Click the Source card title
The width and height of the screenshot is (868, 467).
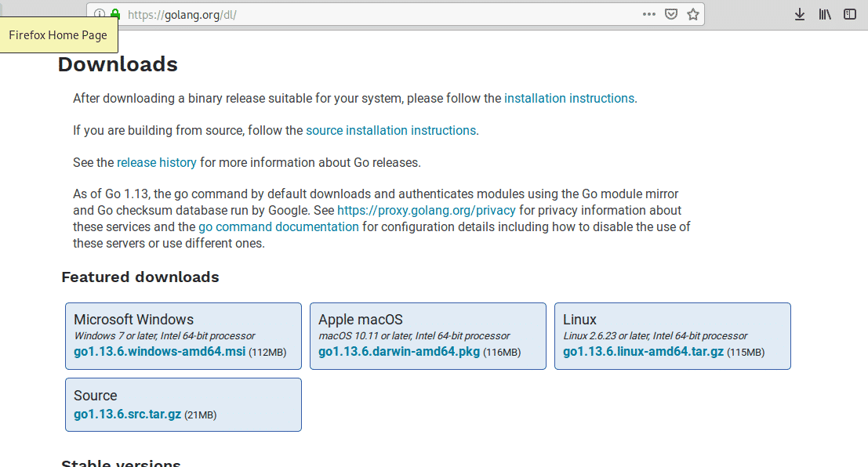[x=95, y=396]
